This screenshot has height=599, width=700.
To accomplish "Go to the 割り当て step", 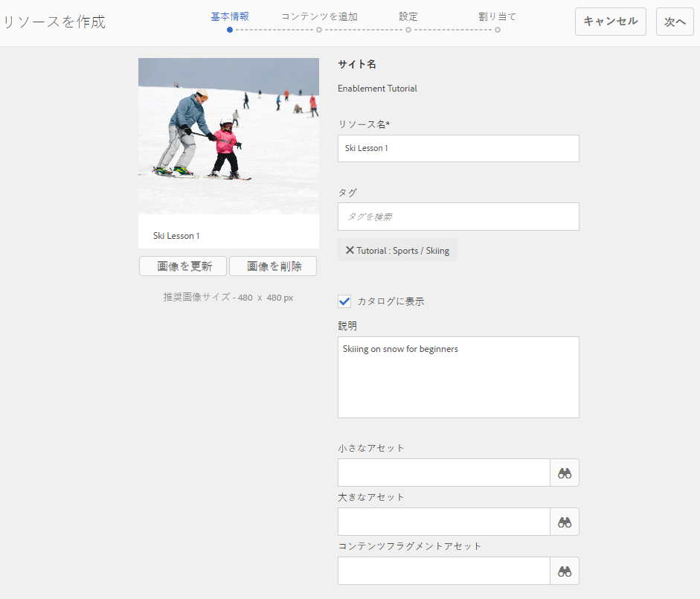I will [498, 17].
